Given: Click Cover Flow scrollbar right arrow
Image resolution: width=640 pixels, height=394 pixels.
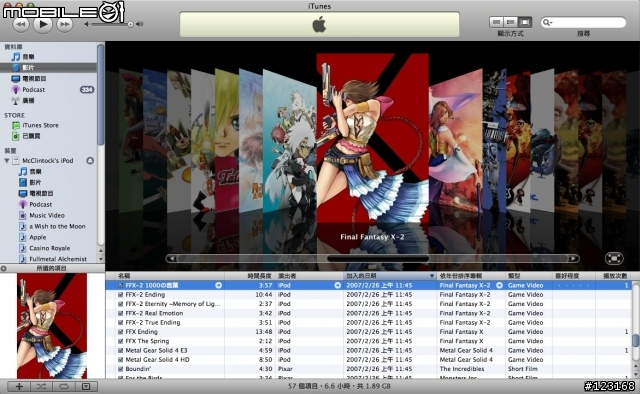Looking at the screenshot, I should (x=573, y=258).
